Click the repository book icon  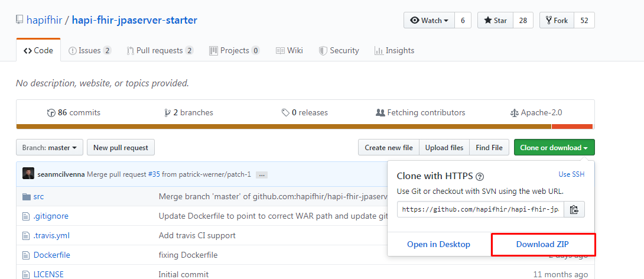(x=19, y=20)
